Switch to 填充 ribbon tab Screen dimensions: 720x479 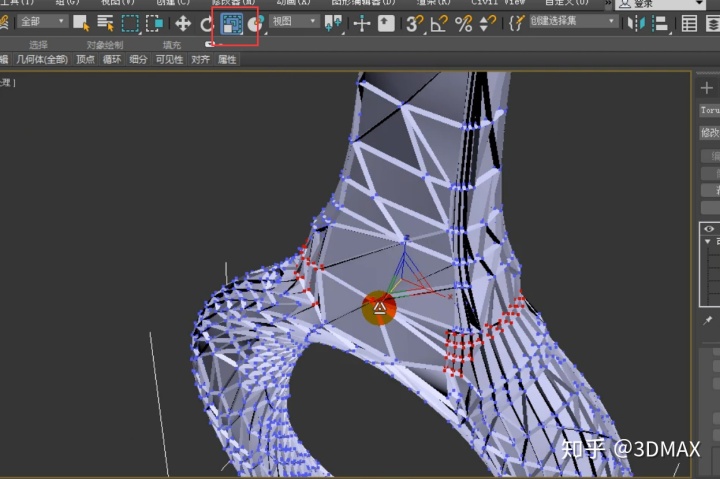(x=172, y=45)
